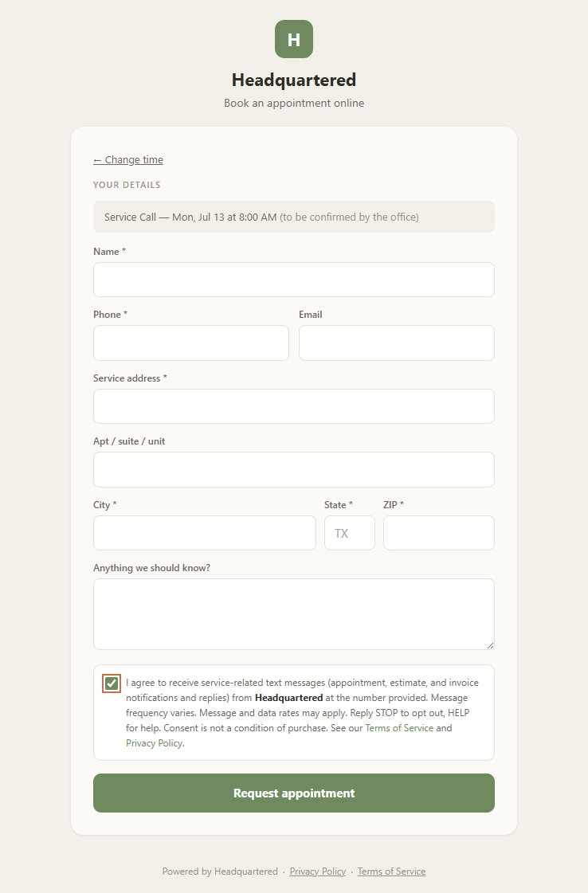Click the Headquartered page heading
This screenshot has width=588, height=893.
pos(294,80)
